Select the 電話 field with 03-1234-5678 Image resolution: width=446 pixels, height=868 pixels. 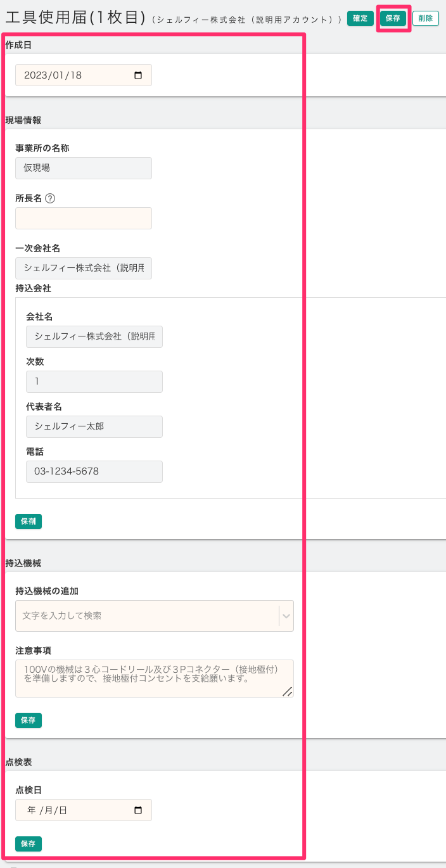tap(94, 471)
